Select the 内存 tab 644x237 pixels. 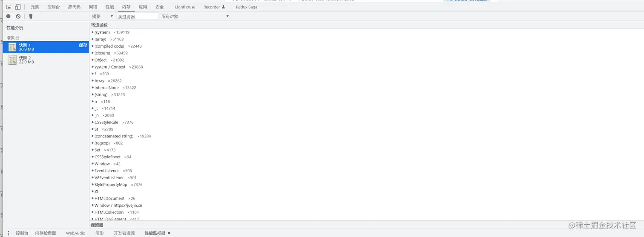point(126,7)
